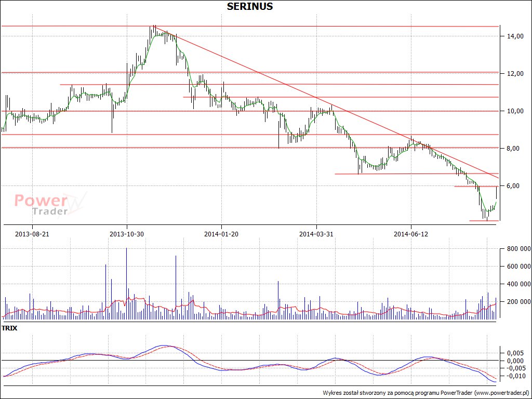The image size is (532, 399).
Task: Click the 2013-08-21 date label
Action: (x=32, y=234)
